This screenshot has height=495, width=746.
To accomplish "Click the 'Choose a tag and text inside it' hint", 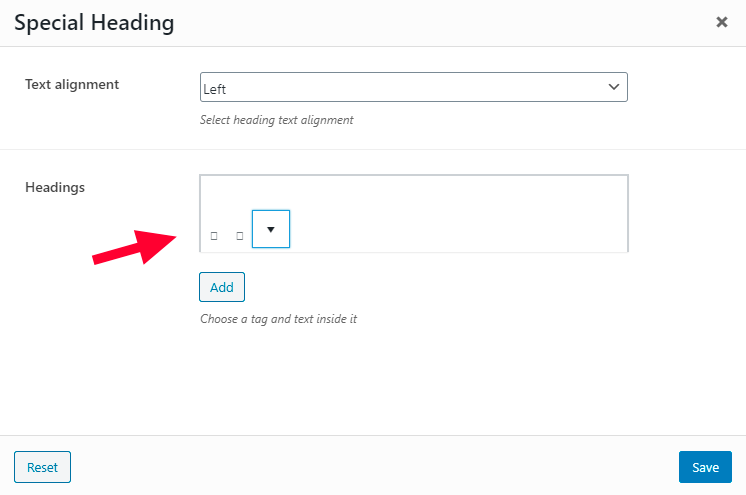I will point(278,319).
